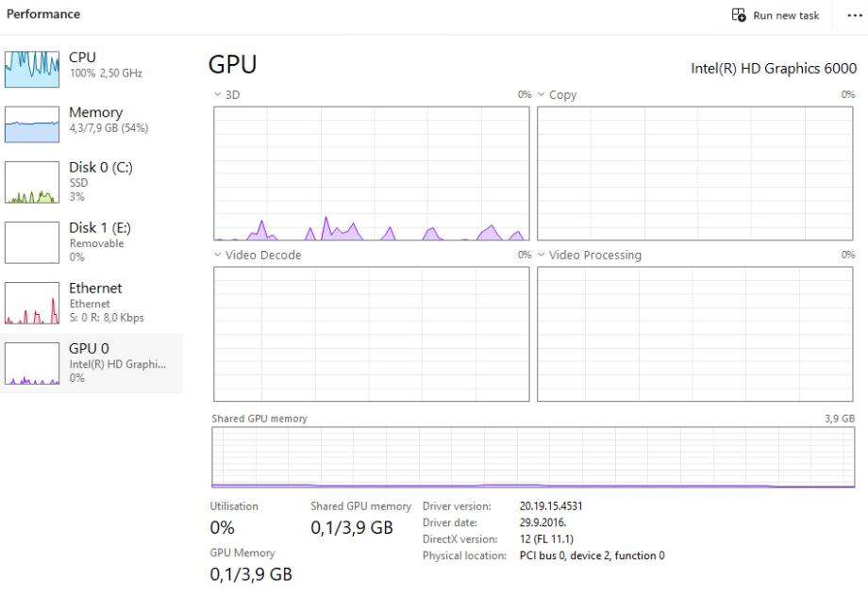
Task: Click the GPU 0 sidebar graph icon
Action: (x=32, y=363)
